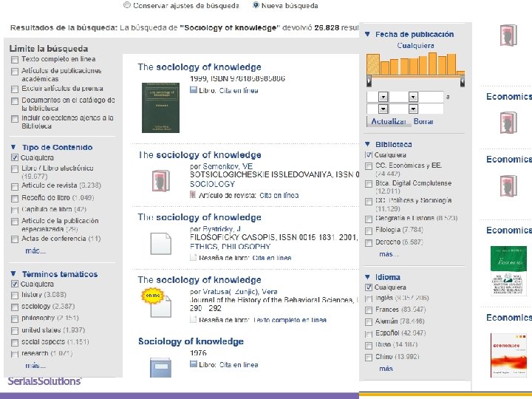Collapse the 'Tipo de Contenido' section
532x399 pixels.
tap(13, 147)
